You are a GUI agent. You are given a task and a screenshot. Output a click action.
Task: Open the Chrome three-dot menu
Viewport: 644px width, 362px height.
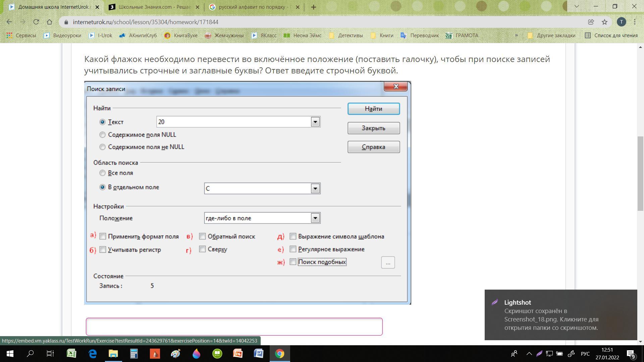(x=635, y=22)
